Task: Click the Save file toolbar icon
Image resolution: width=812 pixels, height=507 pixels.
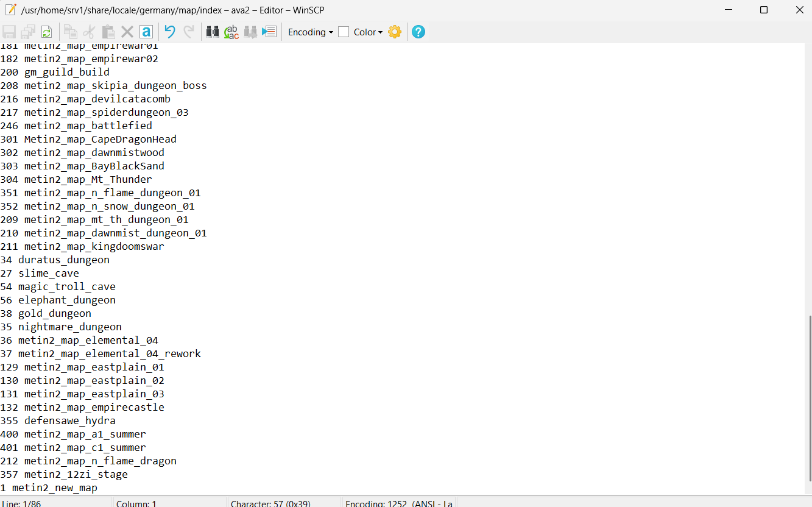Action: [10, 32]
